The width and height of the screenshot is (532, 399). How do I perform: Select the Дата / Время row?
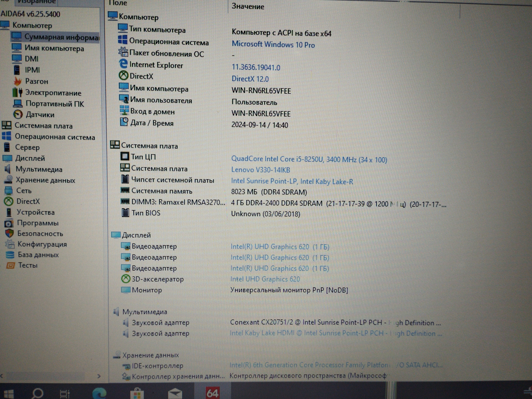click(x=204, y=124)
